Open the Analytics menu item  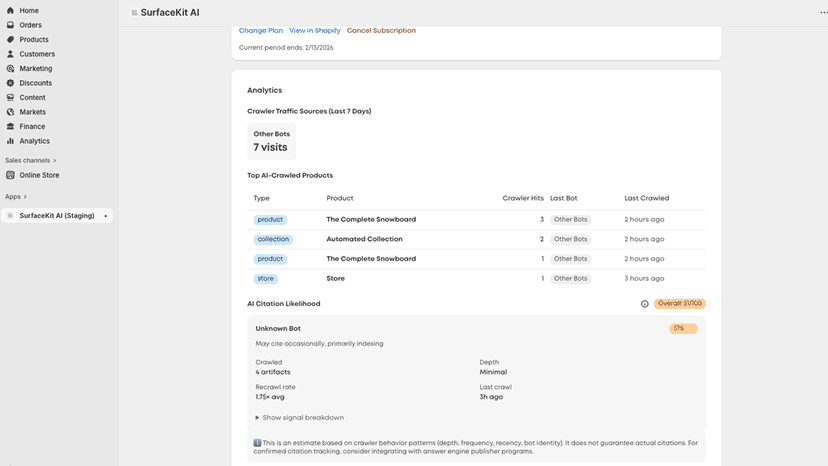34,141
